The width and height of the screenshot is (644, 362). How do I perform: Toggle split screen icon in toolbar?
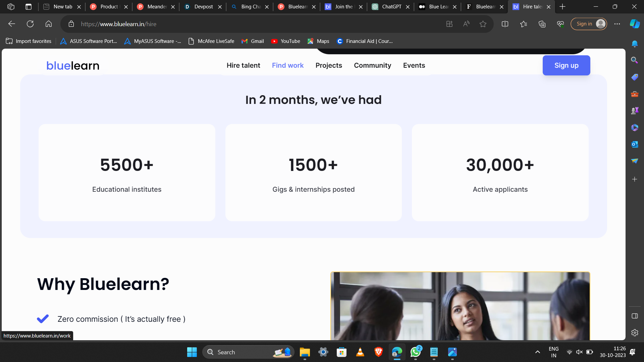(505, 24)
